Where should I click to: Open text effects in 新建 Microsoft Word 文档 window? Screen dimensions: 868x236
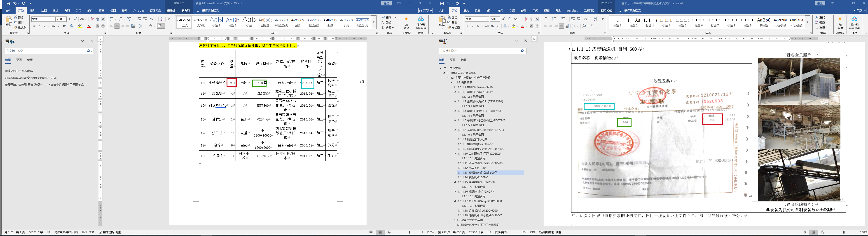click(72, 26)
